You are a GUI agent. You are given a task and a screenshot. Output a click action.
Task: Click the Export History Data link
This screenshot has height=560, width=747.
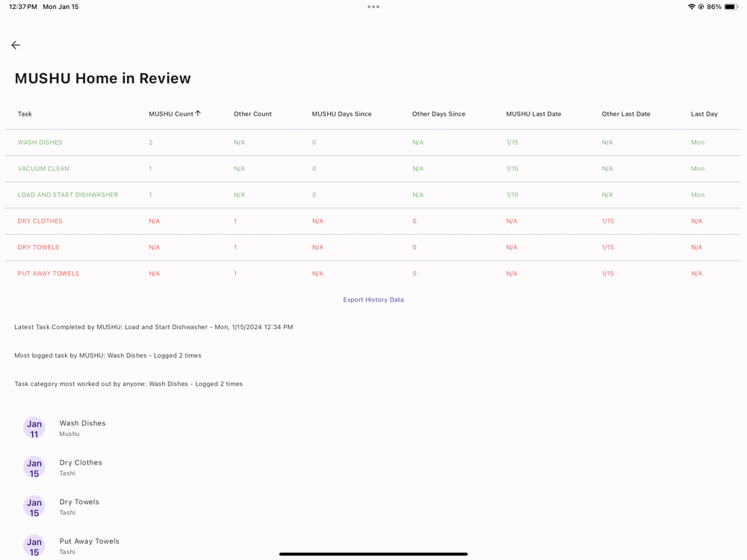click(x=373, y=299)
